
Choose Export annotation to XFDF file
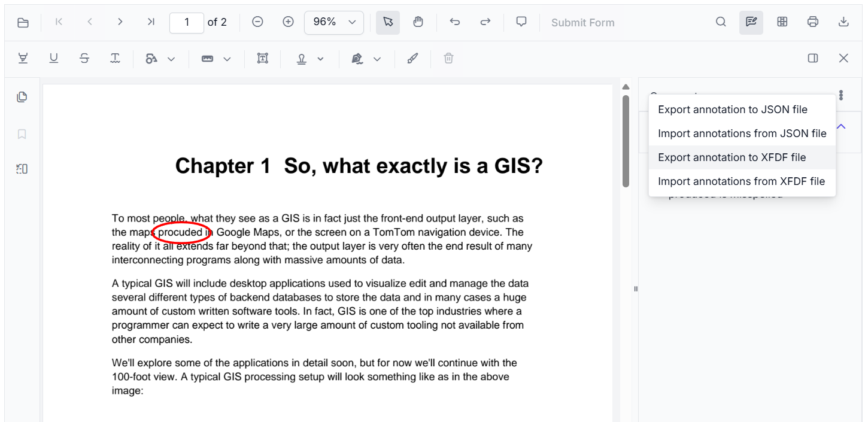(x=742, y=157)
